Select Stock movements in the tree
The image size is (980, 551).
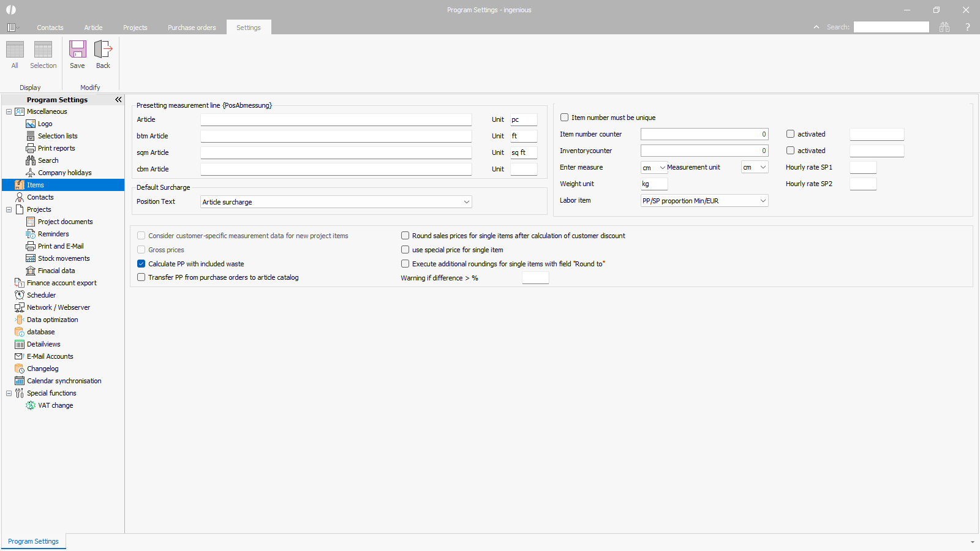[x=64, y=258]
